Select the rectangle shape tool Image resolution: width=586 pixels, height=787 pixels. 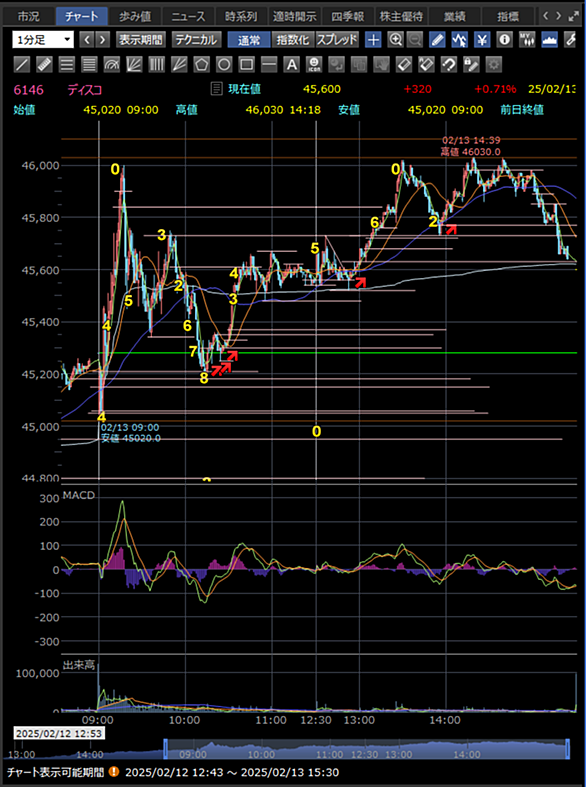pos(247,64)
